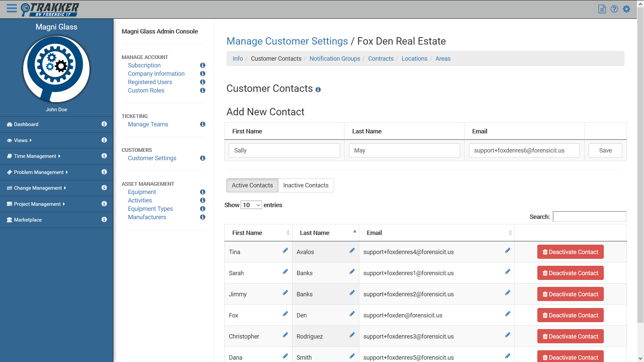The width and height of the screenshot is (644, 362).
Task: Click Save button for new contact
Action: tap(605, 150)
